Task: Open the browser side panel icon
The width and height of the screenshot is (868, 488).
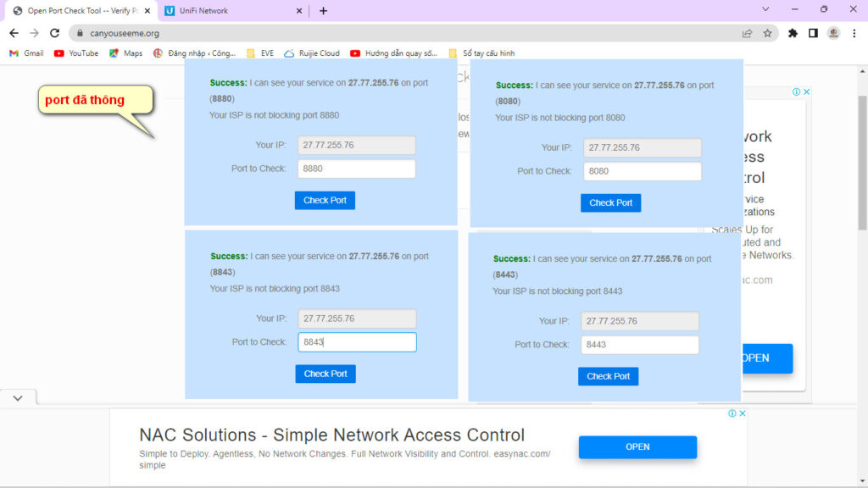Action: coord(813,33)
